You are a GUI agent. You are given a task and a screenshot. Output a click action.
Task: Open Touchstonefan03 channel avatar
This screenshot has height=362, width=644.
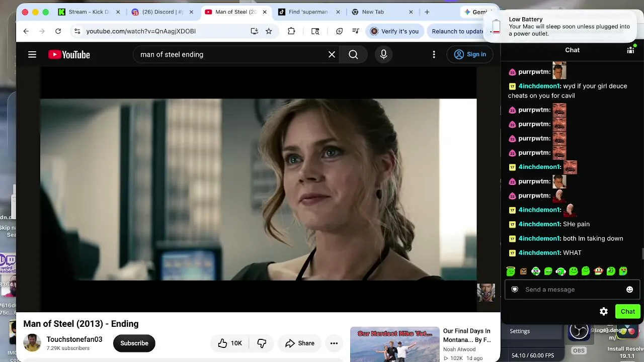click(32, 343)
